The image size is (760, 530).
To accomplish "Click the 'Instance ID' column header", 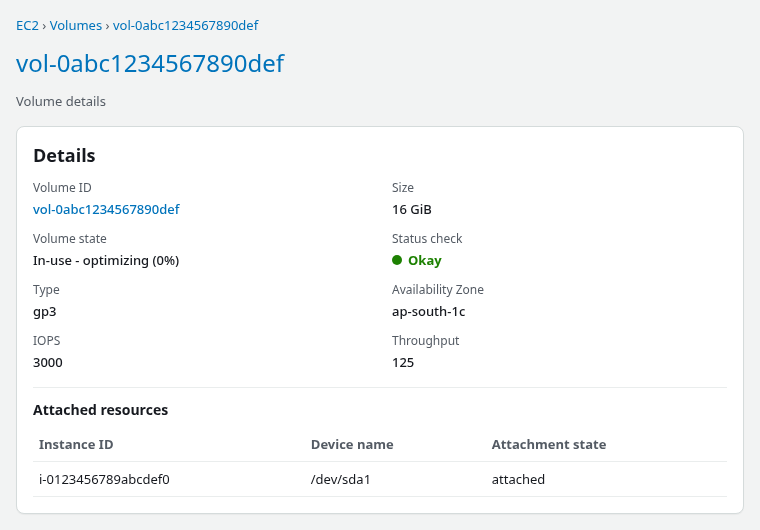I will point(76,445).
